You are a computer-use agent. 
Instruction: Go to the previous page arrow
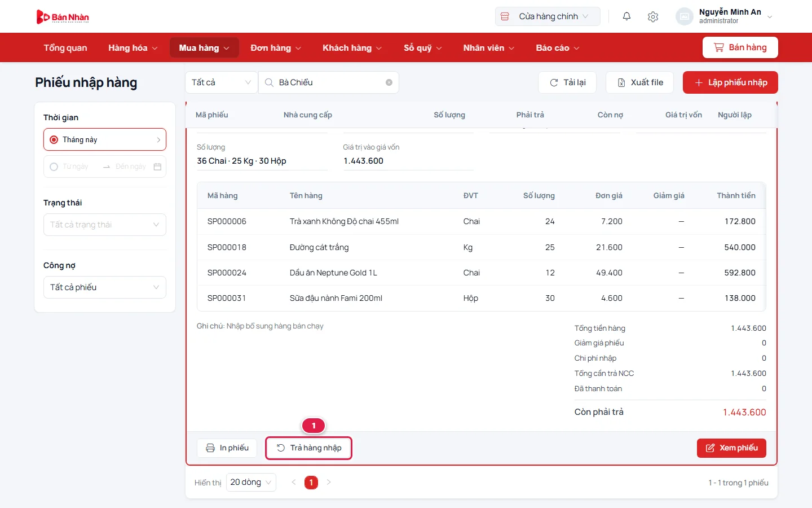(293, 482)
